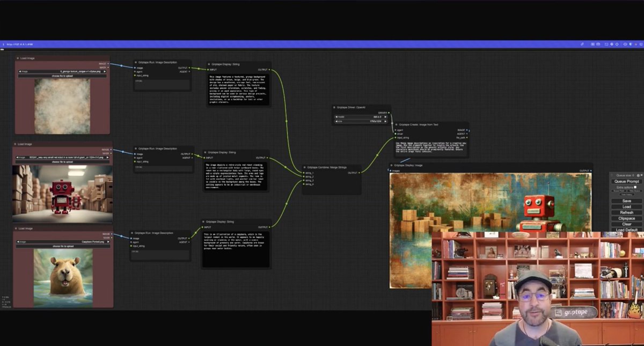Click choose file to upload above the robot image
Screen dimensions: 644x346
62,162
